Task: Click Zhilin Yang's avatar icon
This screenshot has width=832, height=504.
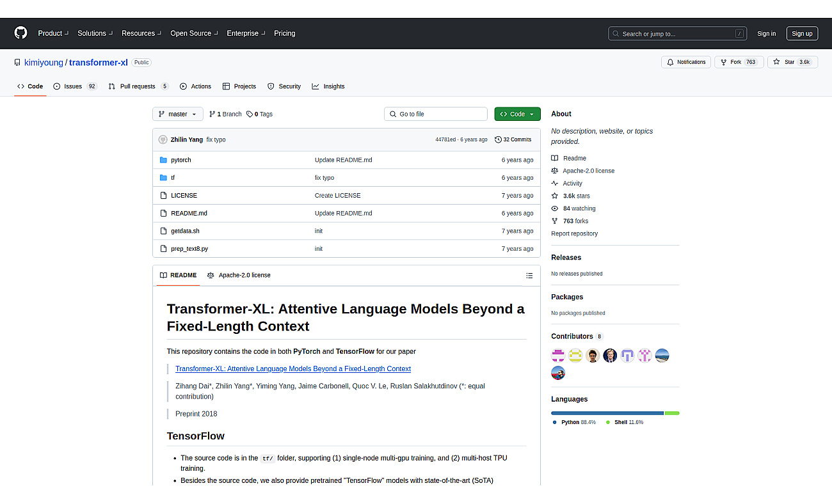Action: 163,139
